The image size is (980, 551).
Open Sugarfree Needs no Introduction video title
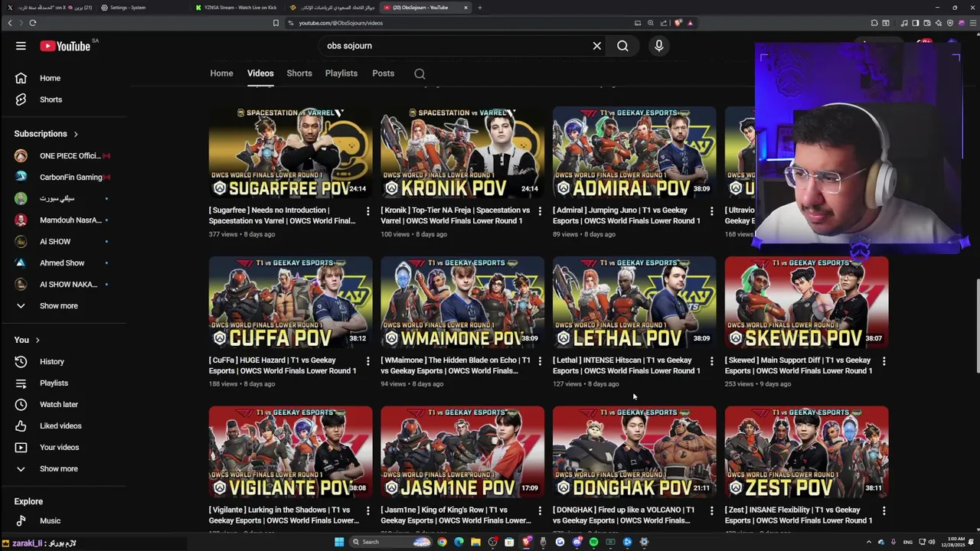[x=283, y=216]
